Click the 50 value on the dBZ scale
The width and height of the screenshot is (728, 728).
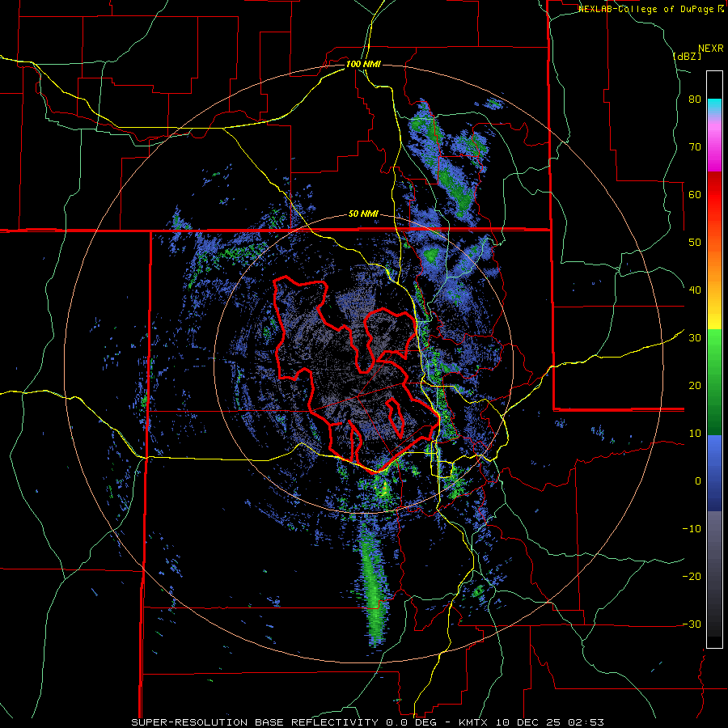[695, 243]
